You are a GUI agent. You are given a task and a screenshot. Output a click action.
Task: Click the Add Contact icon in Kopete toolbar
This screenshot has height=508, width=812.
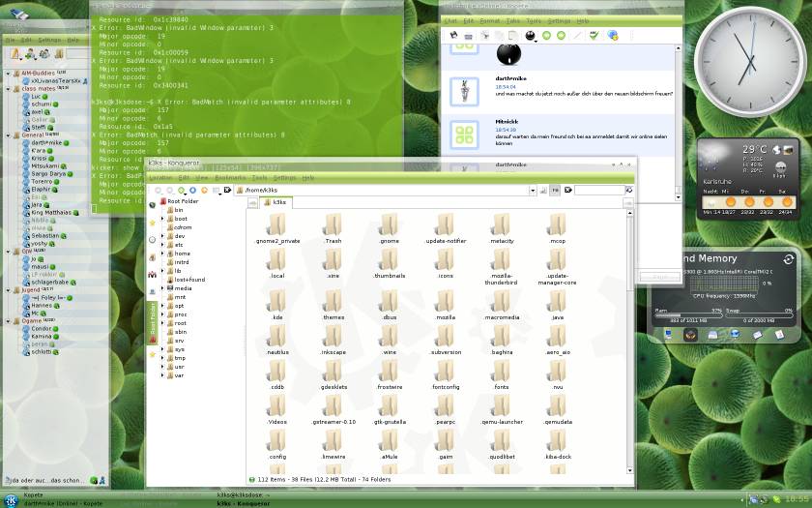30,53
